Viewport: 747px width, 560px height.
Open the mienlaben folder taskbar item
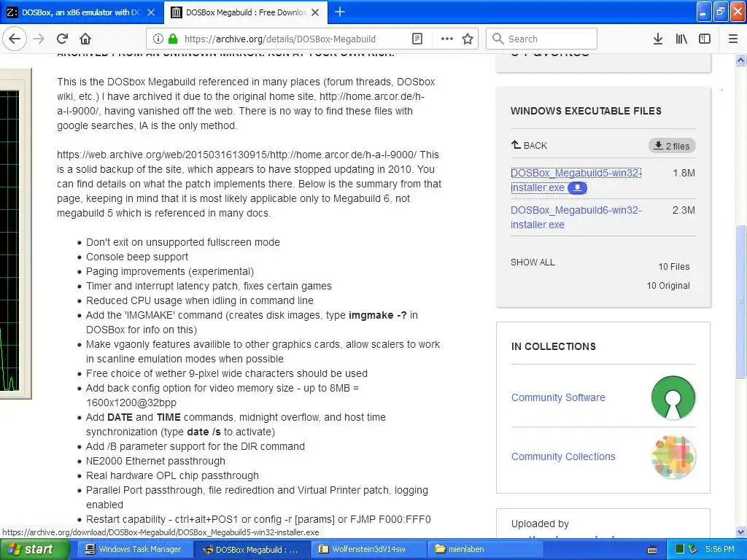tap(485, 550)
